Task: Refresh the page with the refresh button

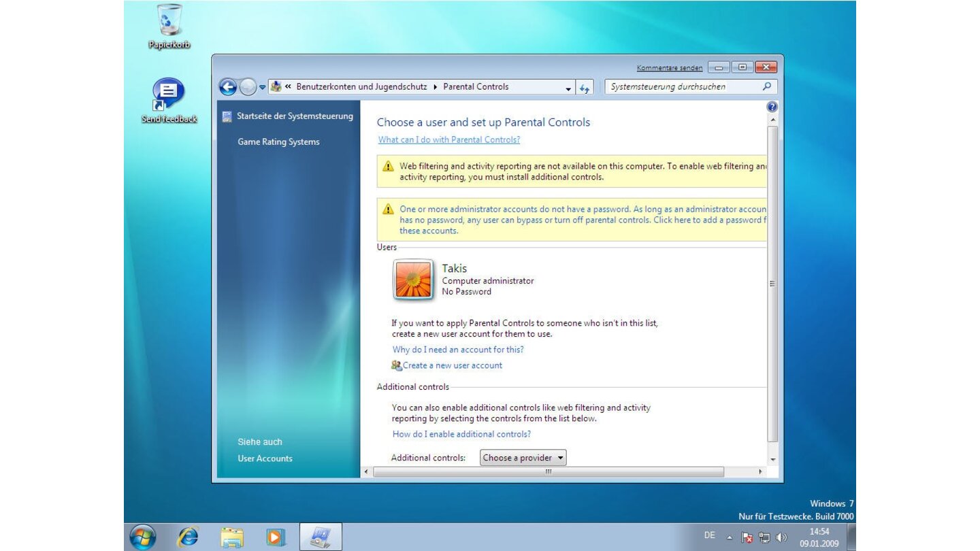Action: pyautogui.click(x=585, y=88)
